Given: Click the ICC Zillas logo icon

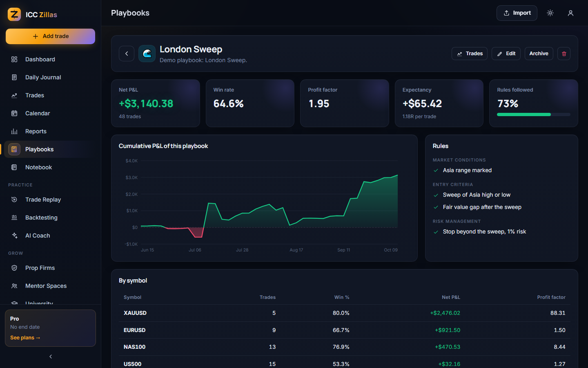Looking at the screenshot, I should pos(14,14).
